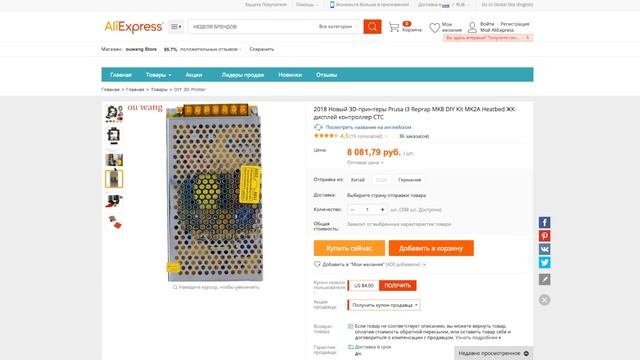Increase quantity with the plus button
This screenshot has width=640, height=360.
382,210
